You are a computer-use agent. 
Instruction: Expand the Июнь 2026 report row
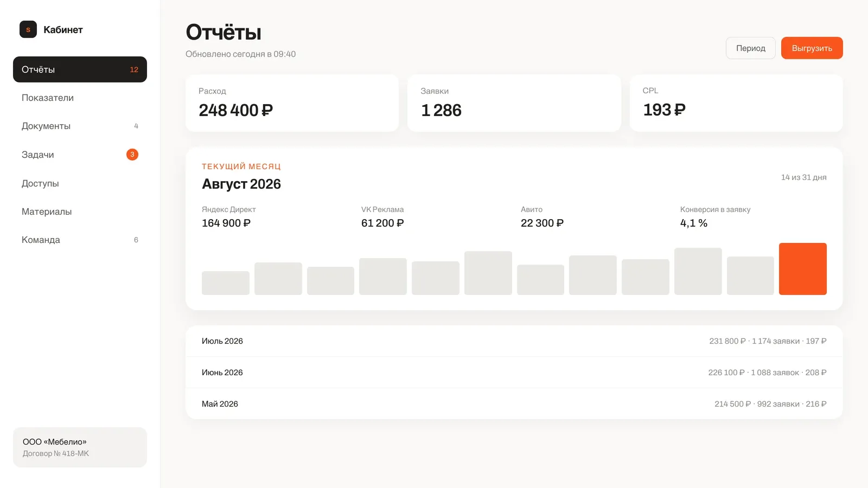click(x=514, y=373)
